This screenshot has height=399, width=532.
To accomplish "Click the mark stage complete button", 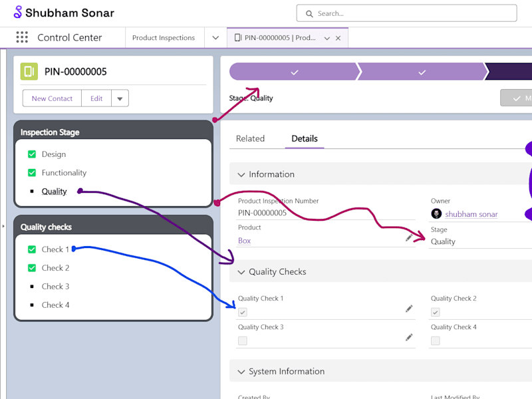I will [x=517, y=98].
